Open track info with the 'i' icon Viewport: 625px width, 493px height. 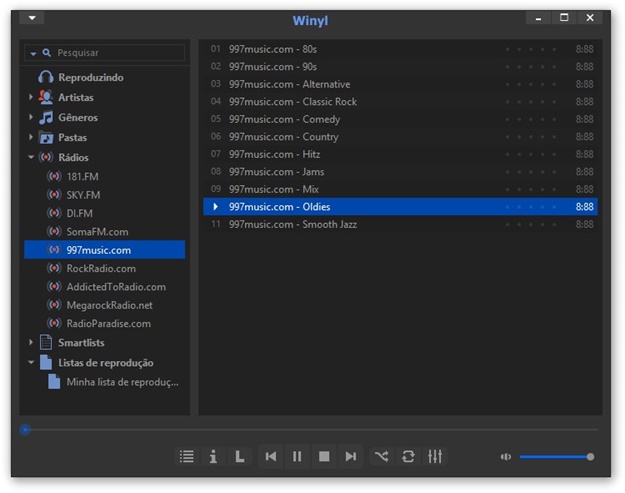click(x=213, y=456)
